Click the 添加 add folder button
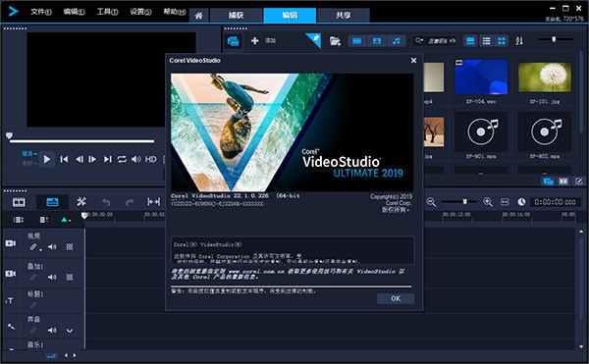Viewport: 589px width, 364px height. 263,40
